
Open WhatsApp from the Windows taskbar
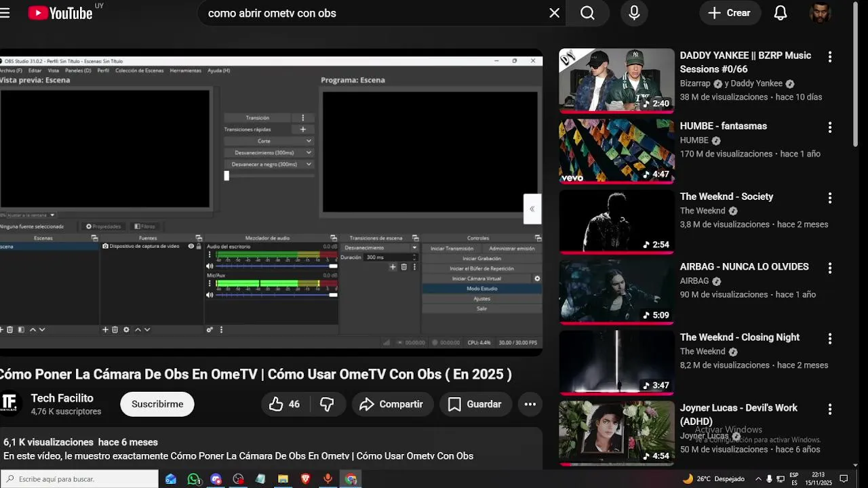(x=193, y=479)
